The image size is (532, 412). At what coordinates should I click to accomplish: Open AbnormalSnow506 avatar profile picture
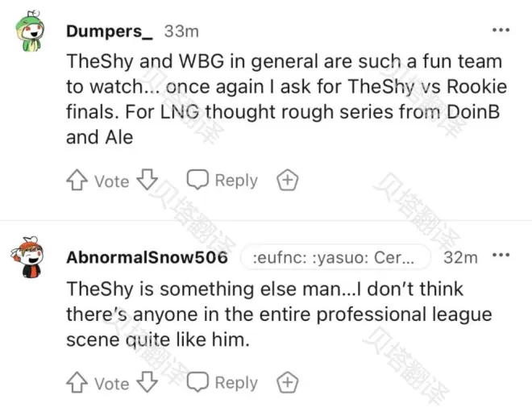click(x=27, y=257)
